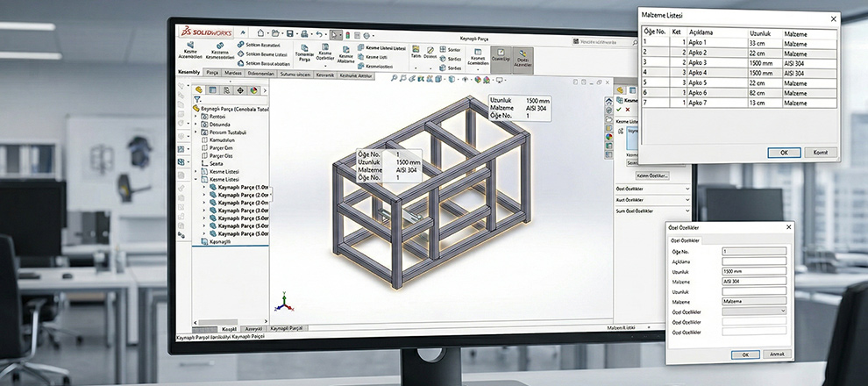Expand the Pexsum Tustabuli tree node
Image resolution: width=868 pixels, height=386 pixels.
point(196,132)
